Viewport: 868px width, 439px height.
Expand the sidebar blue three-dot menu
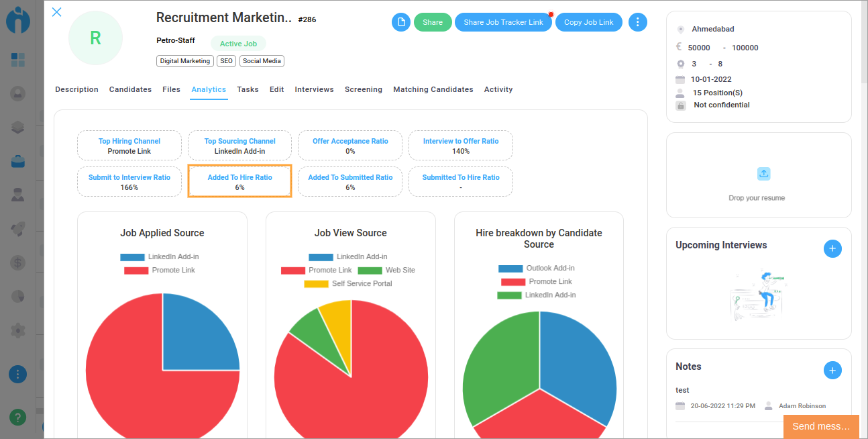point(18,374)
